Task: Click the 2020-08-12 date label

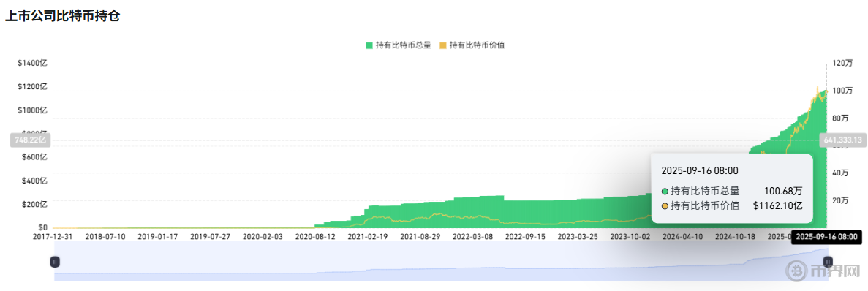Action: (315, 236)
